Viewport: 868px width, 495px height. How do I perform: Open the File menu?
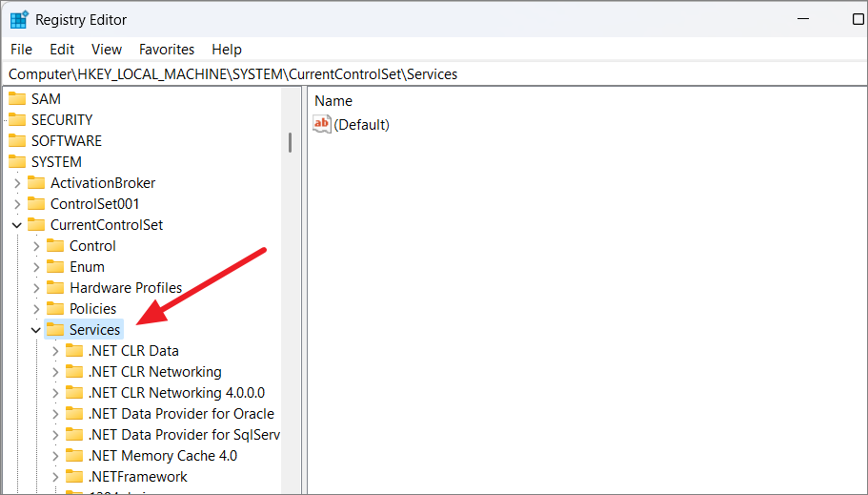21,50
